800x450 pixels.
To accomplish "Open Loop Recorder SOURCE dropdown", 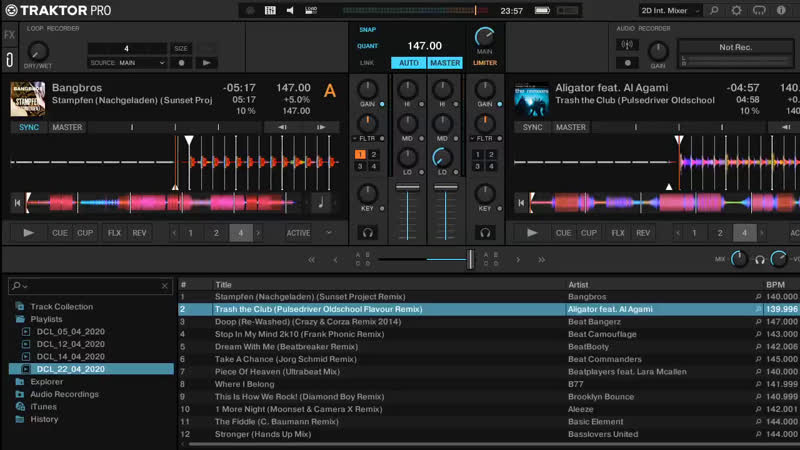I will tap(127, 63).
